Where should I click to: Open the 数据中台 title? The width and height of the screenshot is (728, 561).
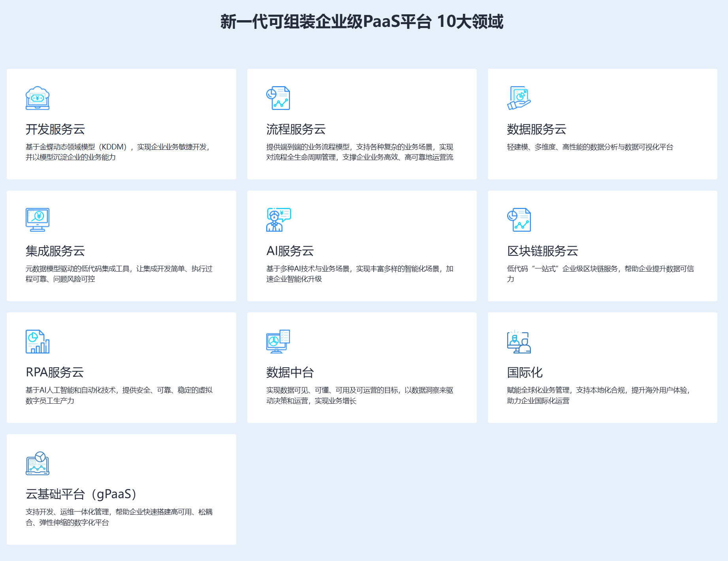pyautogui.click(x=290, y=372)
